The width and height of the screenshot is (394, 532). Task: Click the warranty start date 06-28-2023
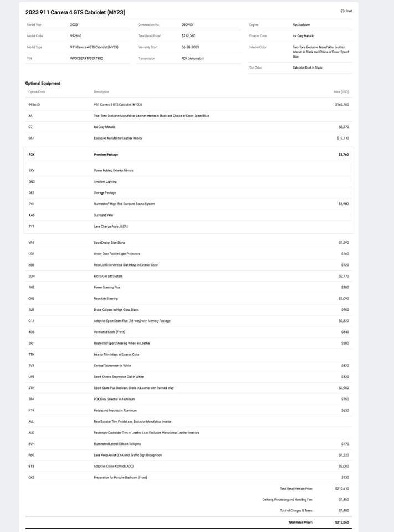[190, 47]
